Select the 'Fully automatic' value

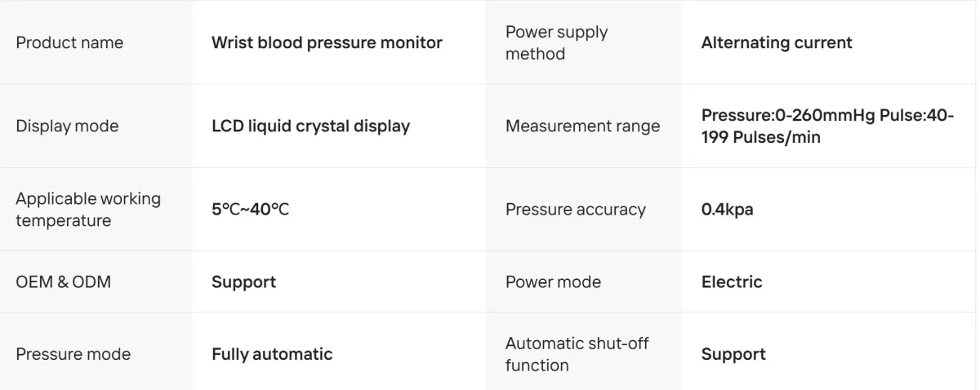click(x=272, y=354)
